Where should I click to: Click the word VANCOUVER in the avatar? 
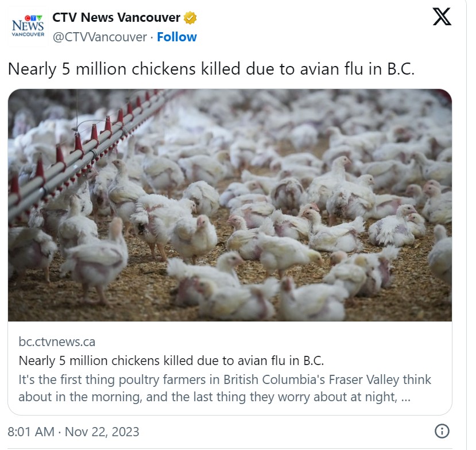point(28,34)
